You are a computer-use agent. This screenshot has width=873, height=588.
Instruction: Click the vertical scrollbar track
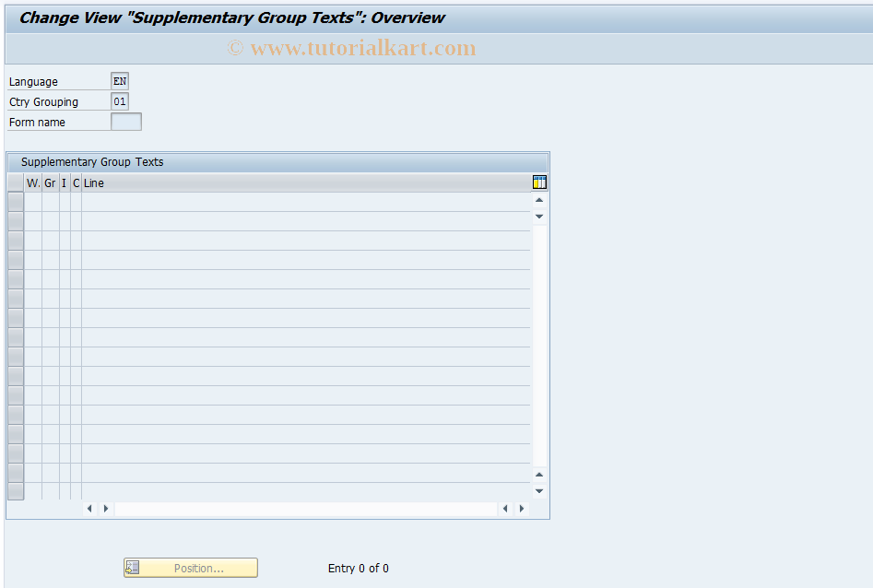pyautogui.click(x=539, y=346)
